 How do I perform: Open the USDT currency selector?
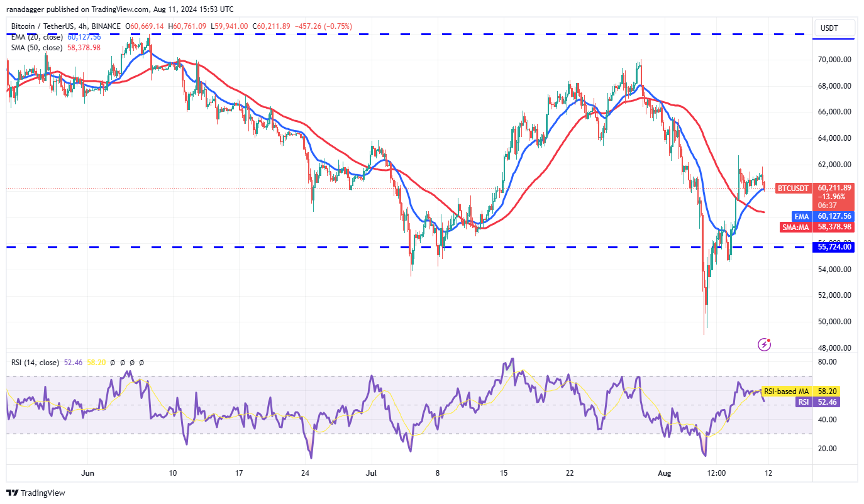(834, 28)
